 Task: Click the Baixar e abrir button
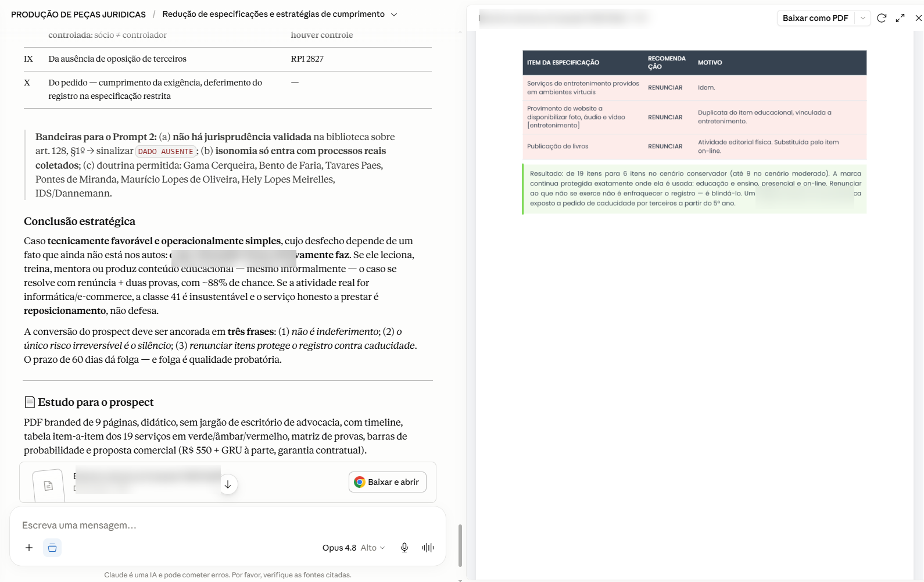click(x=388, y=482)
